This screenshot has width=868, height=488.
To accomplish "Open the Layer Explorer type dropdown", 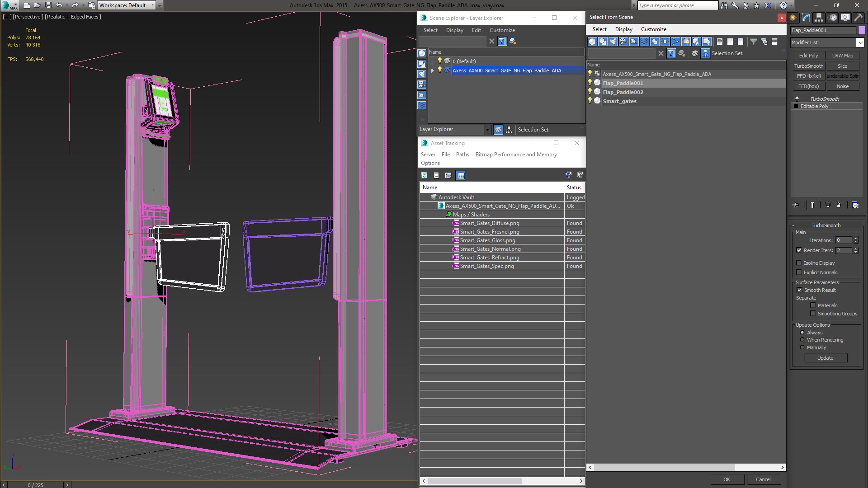I will [x=487, y=130].
